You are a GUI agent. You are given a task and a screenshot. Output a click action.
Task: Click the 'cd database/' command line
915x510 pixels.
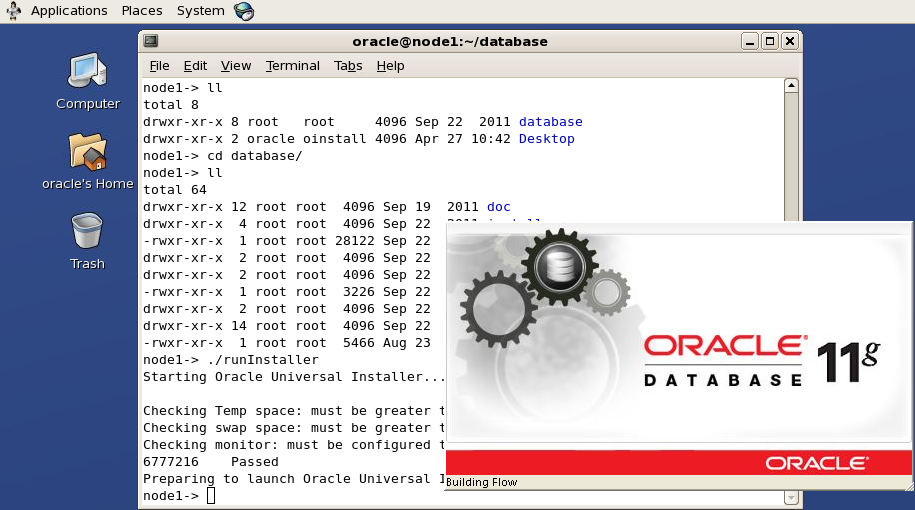(254, 156)
